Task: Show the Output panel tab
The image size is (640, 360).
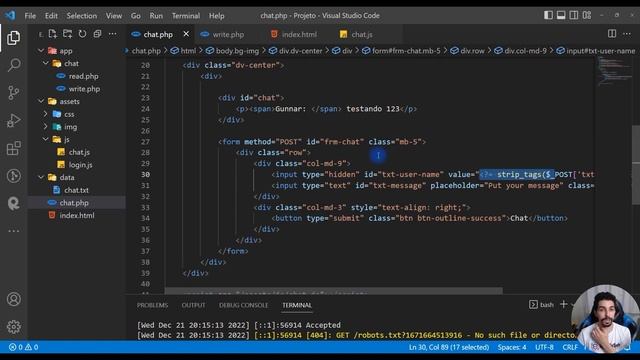Action: pos(193,305)
